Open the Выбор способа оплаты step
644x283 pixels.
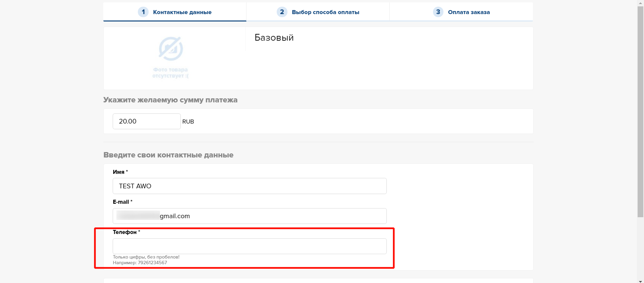(x=325, y=12)
